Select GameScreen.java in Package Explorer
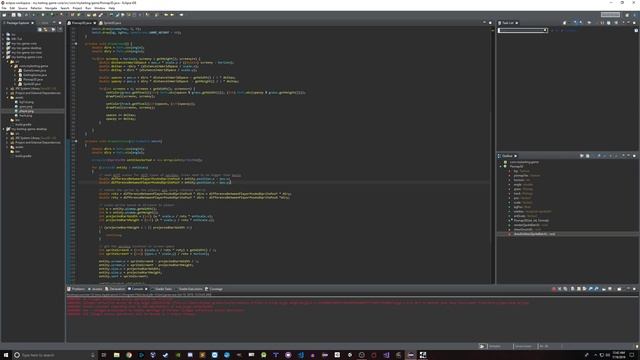Image resolution: width=640 pixels, height=360 pixels. click(34, 71)
